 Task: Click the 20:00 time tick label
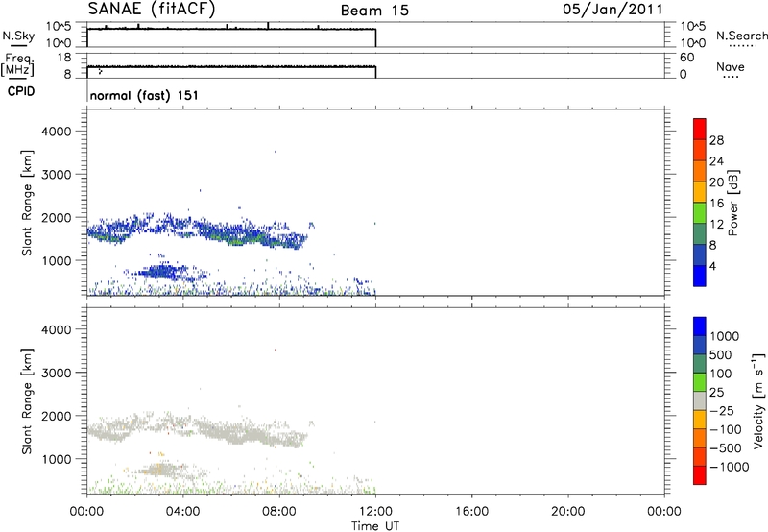tap(567, 512)
